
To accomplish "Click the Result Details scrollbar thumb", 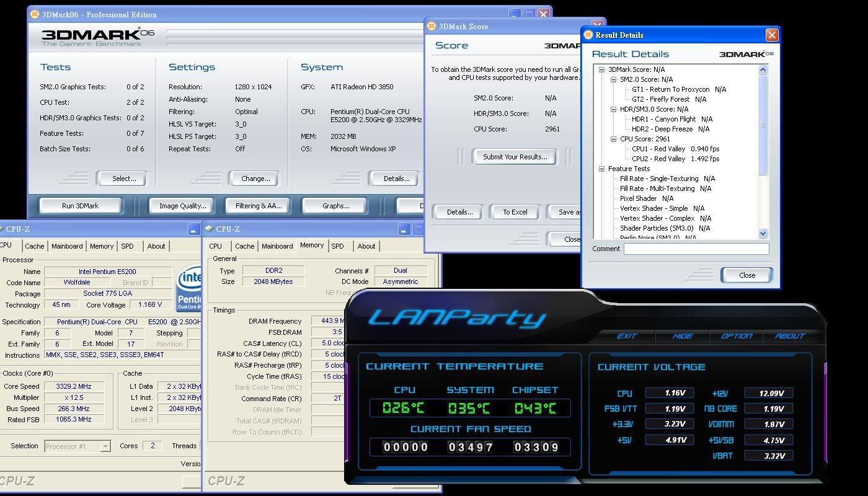I will click(x=763, y=126).
